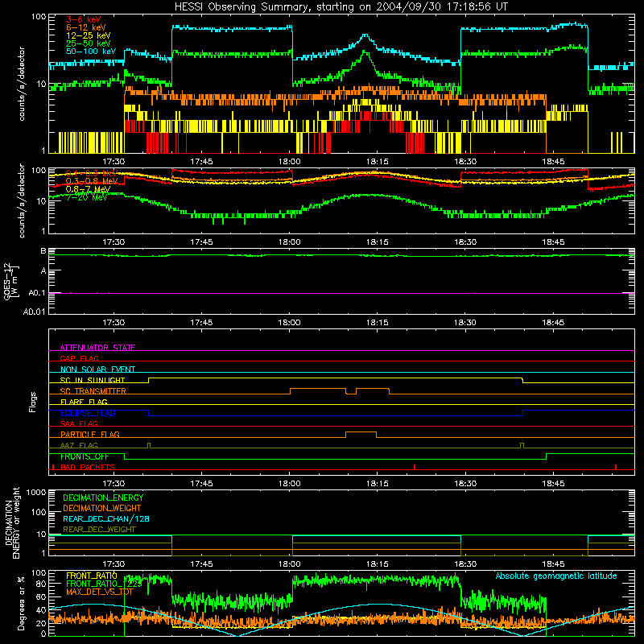The width and height of the screenshot is (644, 644).
Task: Click the PARTICLE_FLAG raised pulse near 18:12
Action: [361, 432]
